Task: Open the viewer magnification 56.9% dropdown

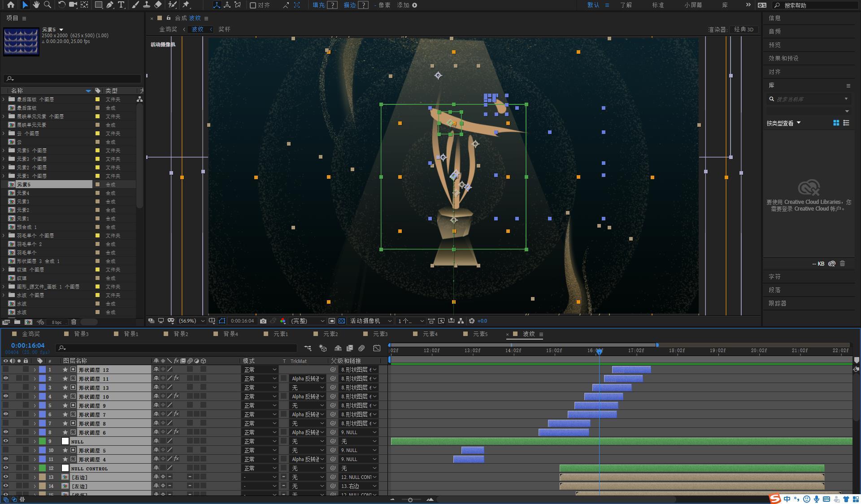Action: click(191, 321)
